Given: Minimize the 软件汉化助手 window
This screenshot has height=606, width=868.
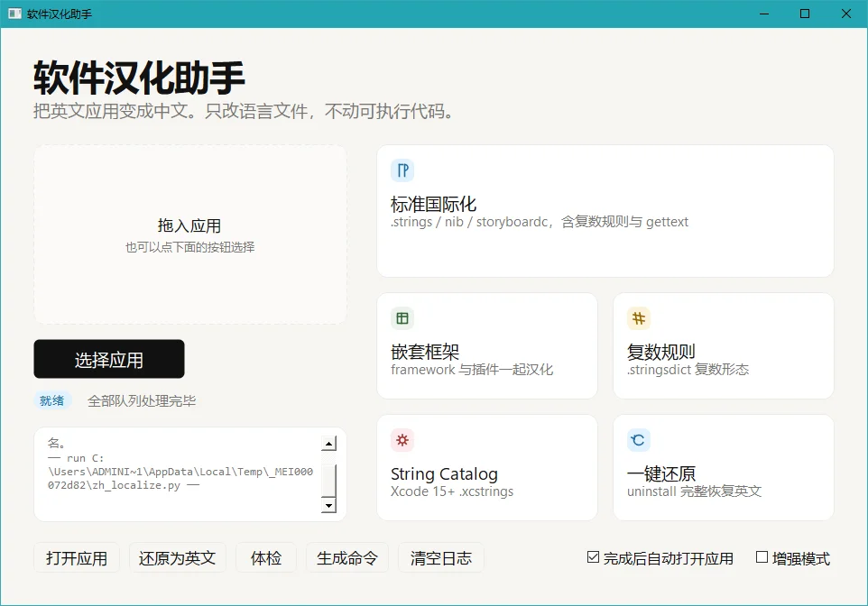Looking at the screenshot, I should 764,14.
